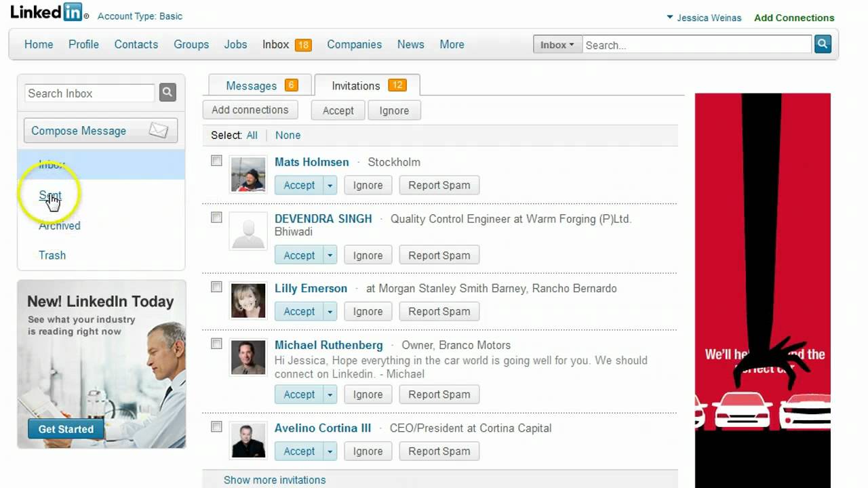
Task: Open Avelino Cortina III's profile photo
Action: tap(248, 441)
